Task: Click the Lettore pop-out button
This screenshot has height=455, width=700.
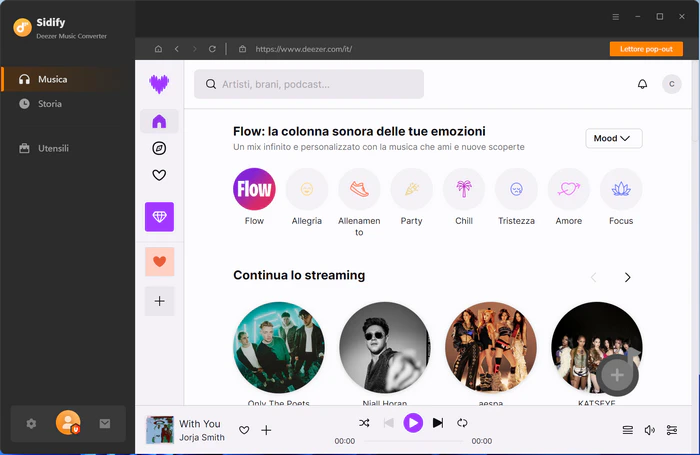Action: [x=646, y=49]
